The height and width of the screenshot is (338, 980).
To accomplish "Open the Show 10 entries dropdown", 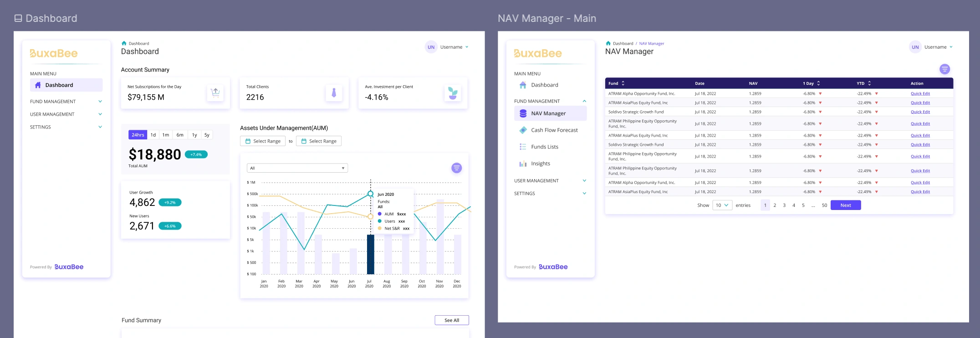I will point(722,205).
